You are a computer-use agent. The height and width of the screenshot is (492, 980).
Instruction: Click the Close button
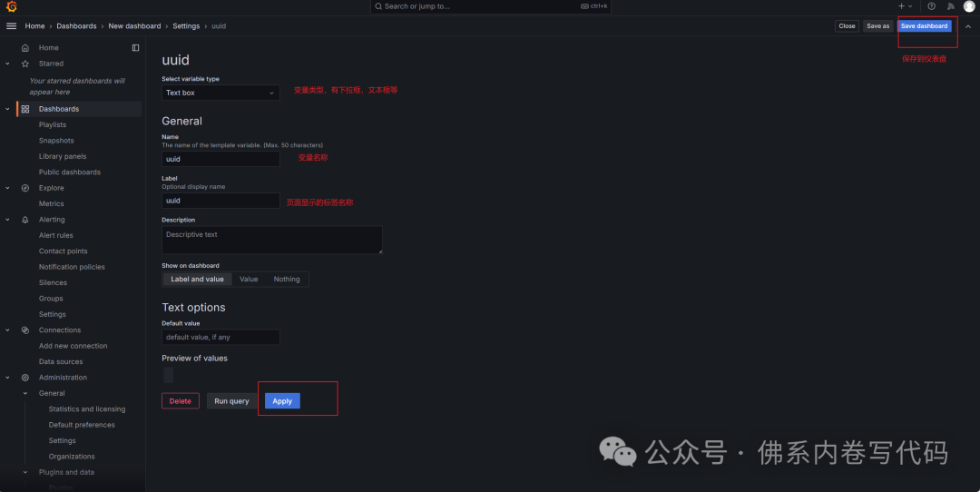click(847, 26)
